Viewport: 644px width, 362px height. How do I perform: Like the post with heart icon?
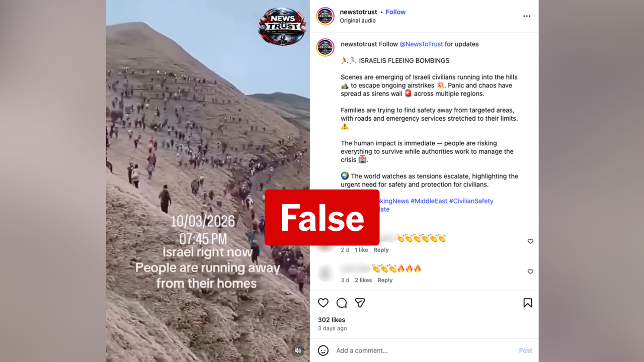click(x=323, y=303)
